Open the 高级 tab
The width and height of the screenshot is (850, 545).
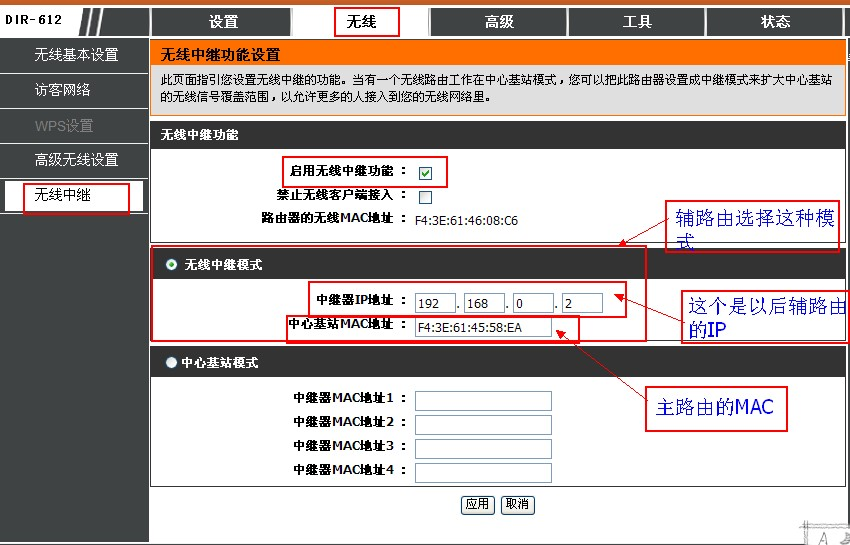click(x=499, y=22)
